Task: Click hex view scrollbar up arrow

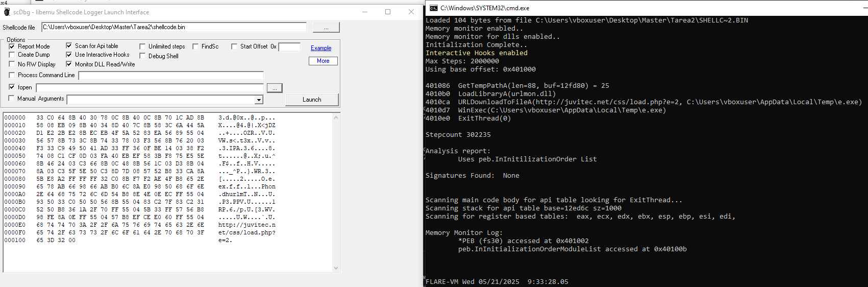Action: (x=336, y=118)
